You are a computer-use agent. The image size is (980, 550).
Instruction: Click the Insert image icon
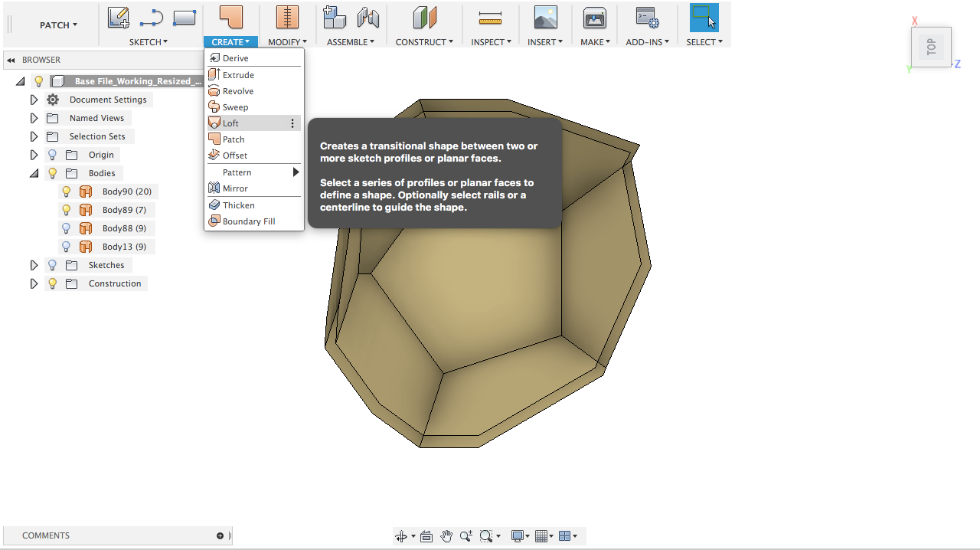[x=545, y=18]
